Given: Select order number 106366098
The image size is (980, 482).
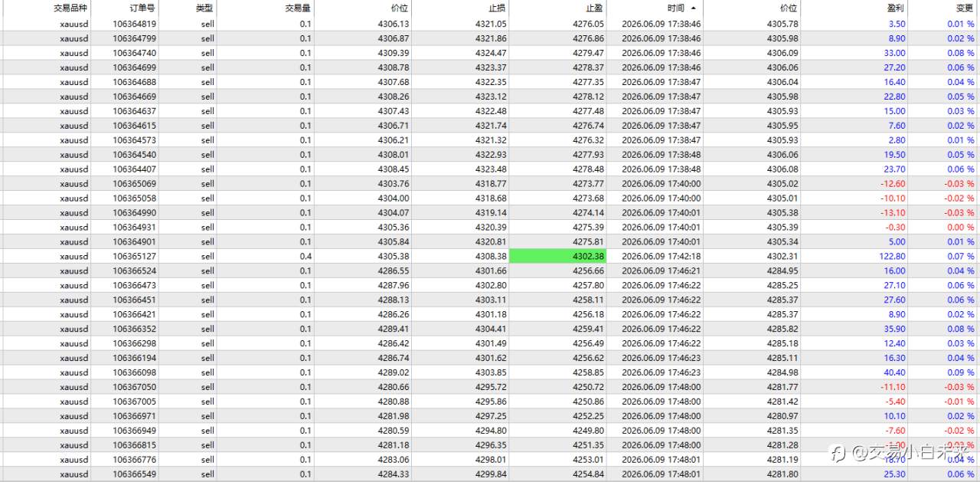Looking at the screenshot, I should (134, 373).
